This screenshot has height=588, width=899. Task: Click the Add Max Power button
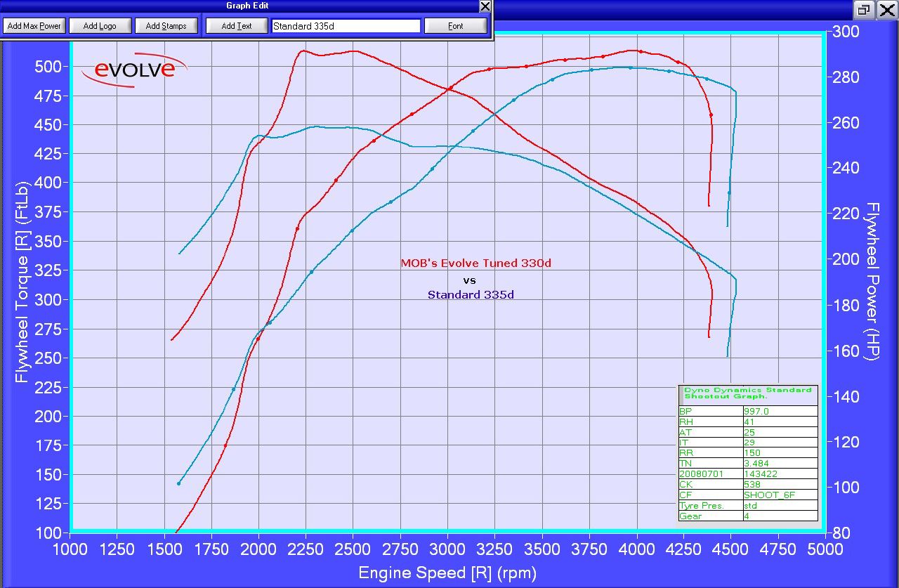click(x=34, y=26)
